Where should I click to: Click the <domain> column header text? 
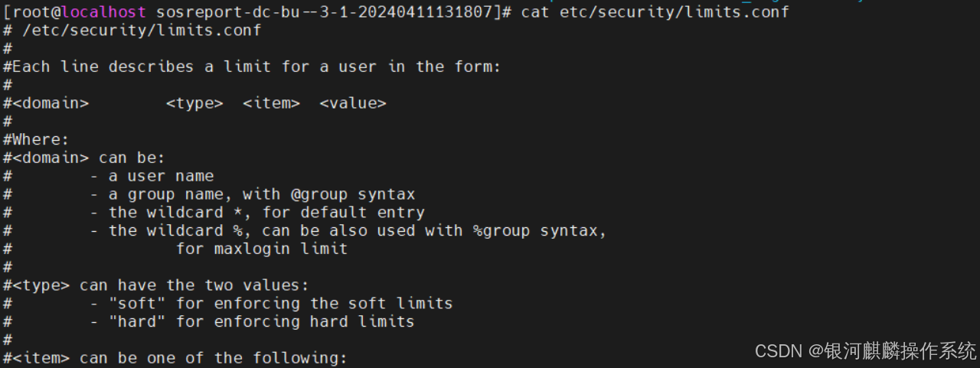tap(51, 103)
